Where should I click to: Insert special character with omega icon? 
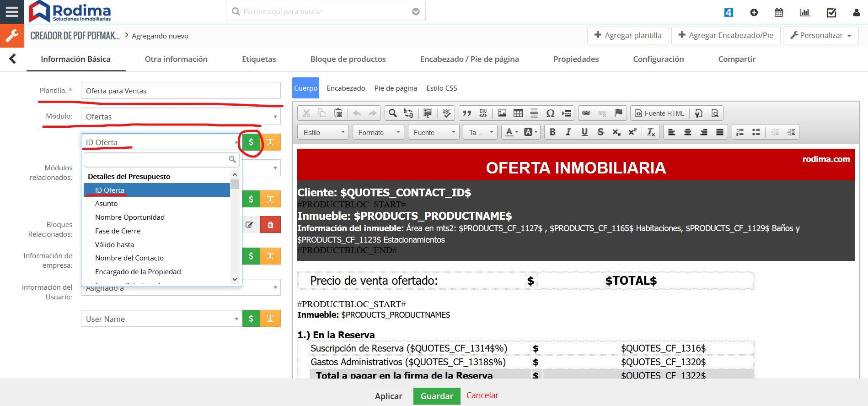(x=550, y=114)
